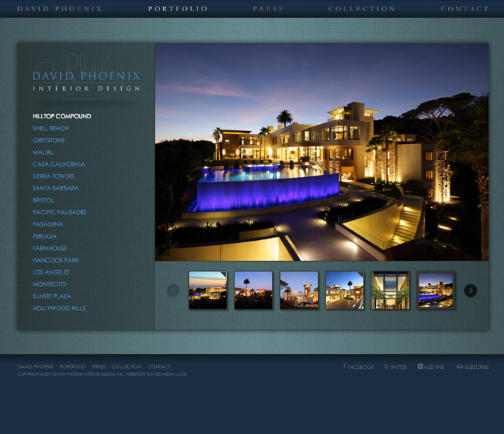Viewport: 504px width, 434px height.
Task: Select the Hollywood Hills project
Action: [x=59, y=308]
